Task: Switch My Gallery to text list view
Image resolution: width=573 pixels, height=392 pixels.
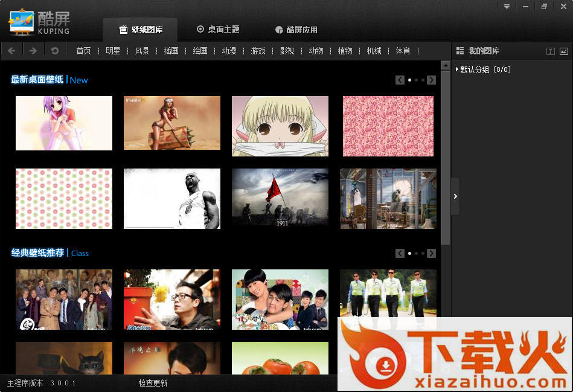Action: (550, 51)
